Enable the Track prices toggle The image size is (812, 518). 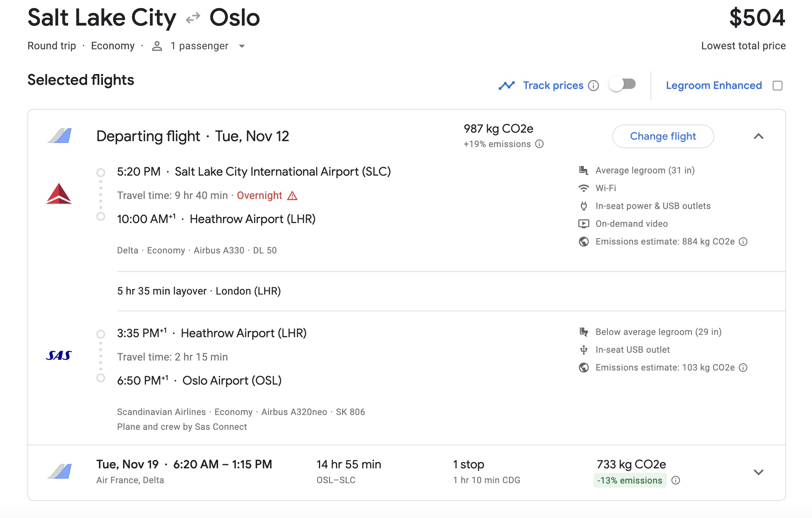tap(622, 85)
